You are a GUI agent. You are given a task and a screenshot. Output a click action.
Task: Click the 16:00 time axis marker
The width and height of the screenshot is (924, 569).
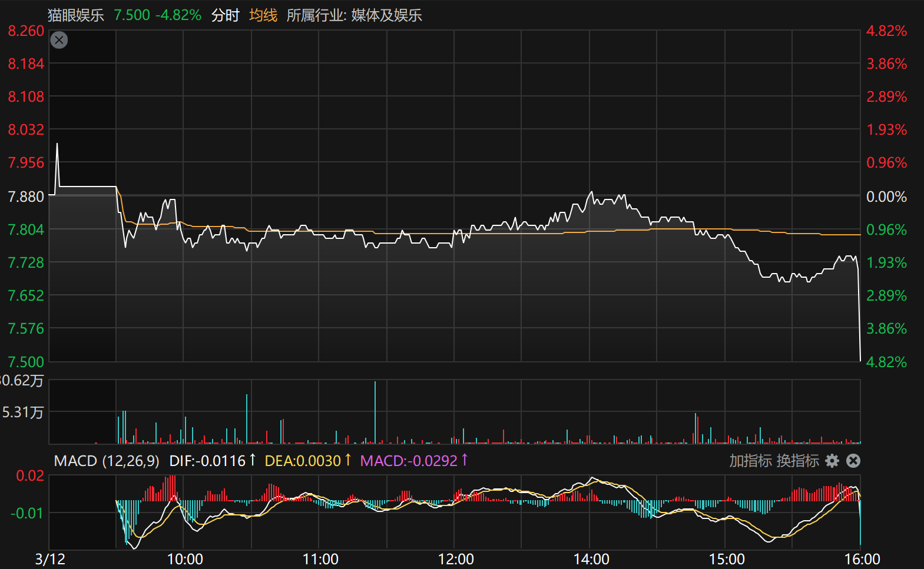(862, 559)
